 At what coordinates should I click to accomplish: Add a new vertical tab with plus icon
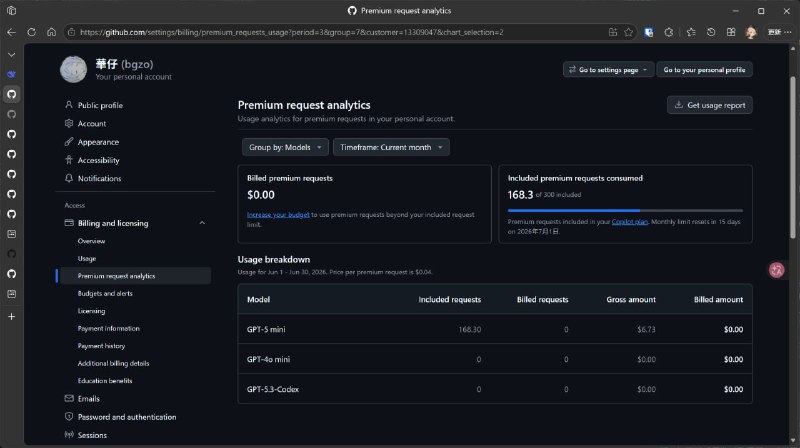[11, 317]
